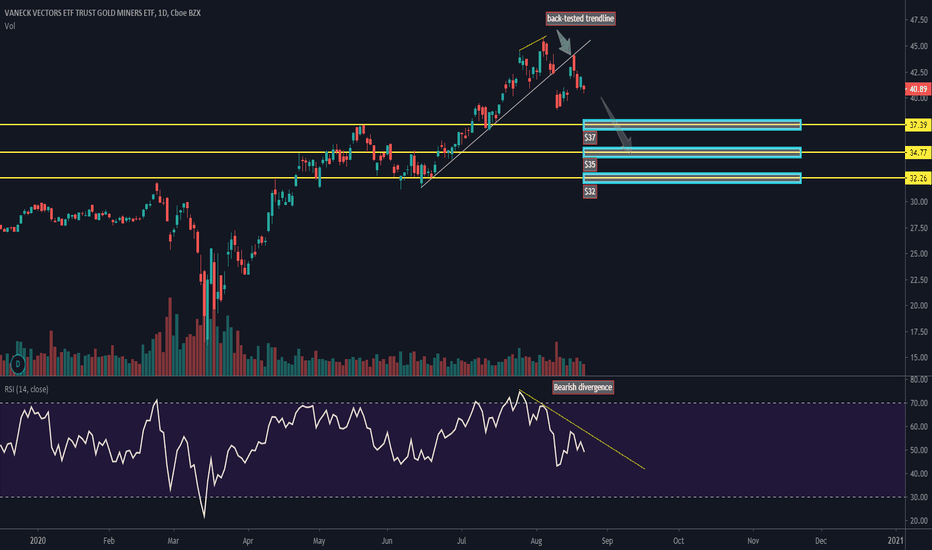The image size is (932, 550).
Task: Click the 40.89 current price tag
Action: tap(918, 89)
